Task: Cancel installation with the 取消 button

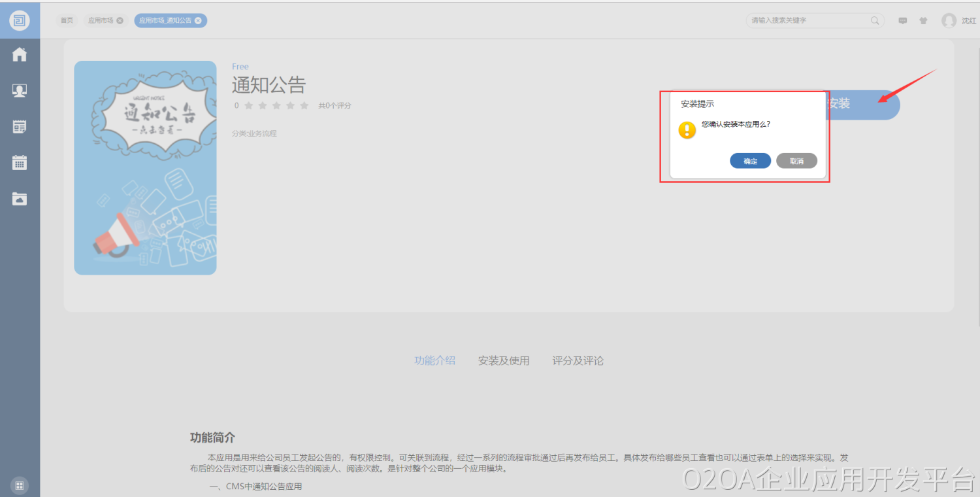Action: 796,161
